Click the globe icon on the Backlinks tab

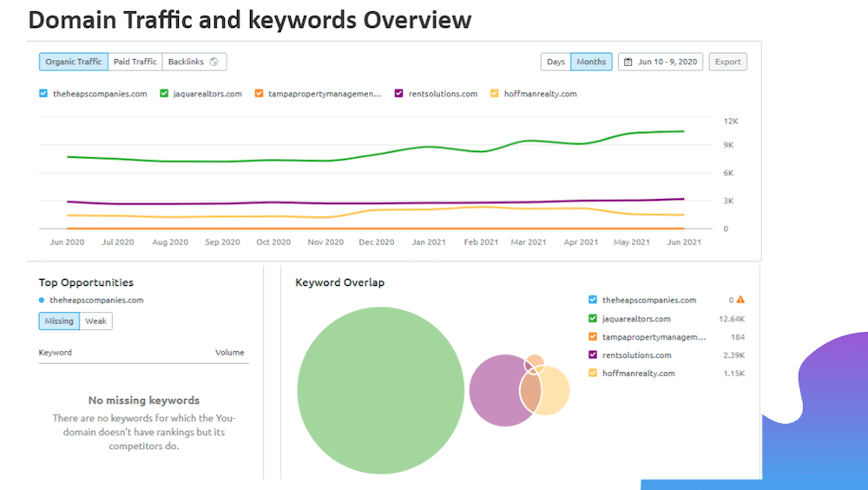[x=214, y=62]
